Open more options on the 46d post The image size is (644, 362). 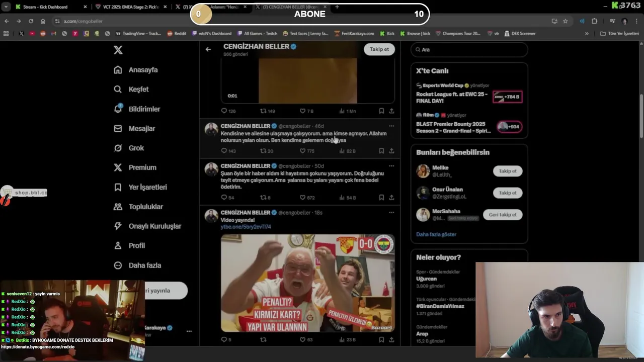coord(391,126)
